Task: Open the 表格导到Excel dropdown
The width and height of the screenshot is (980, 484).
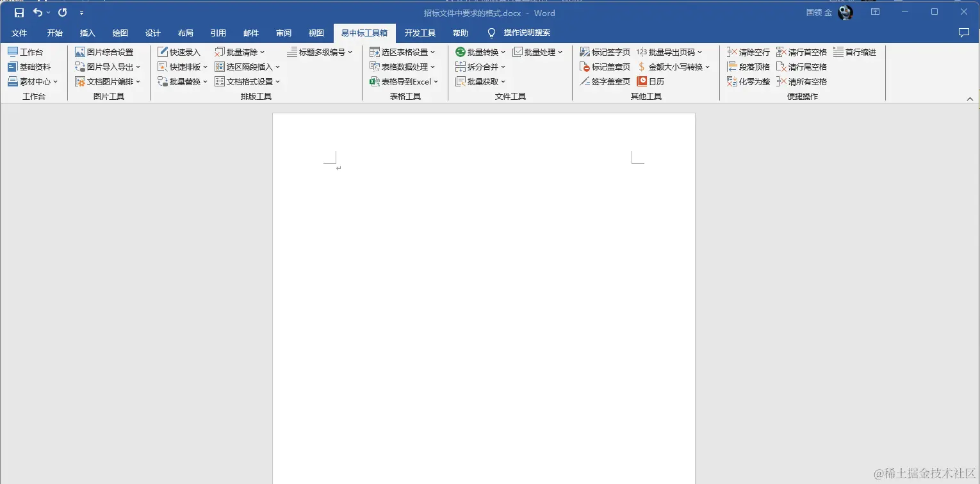Action: (404, 81)
